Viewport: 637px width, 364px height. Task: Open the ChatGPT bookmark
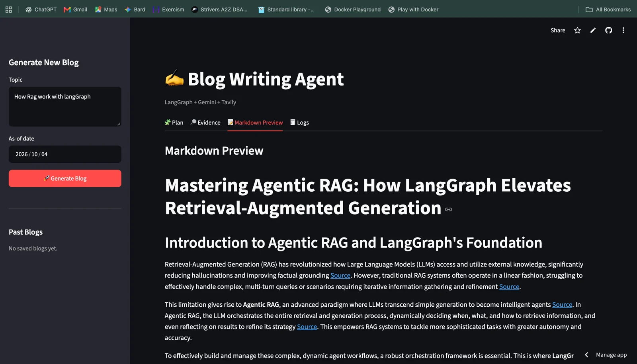pyautogui.click(x=41, y=10)
